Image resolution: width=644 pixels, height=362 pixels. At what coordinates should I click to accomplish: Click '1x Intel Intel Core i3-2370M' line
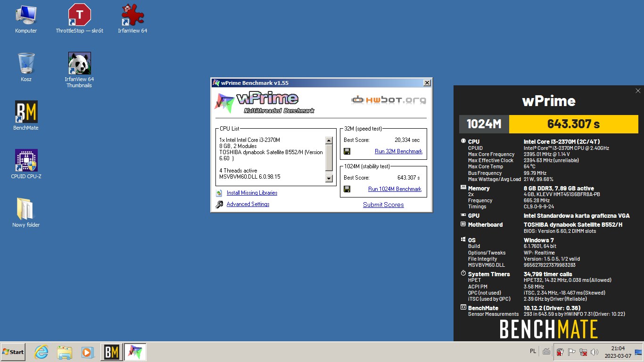249,140
